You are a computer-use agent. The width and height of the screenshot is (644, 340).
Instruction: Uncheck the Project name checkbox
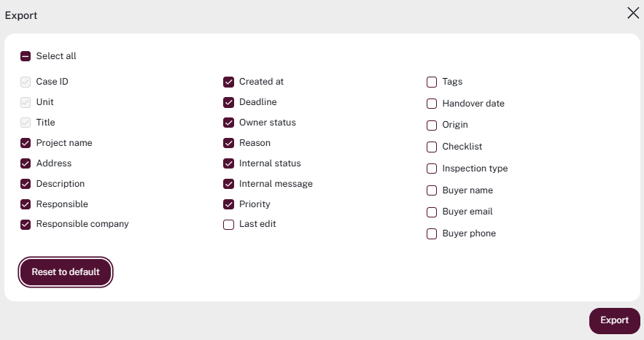[26, 143]
